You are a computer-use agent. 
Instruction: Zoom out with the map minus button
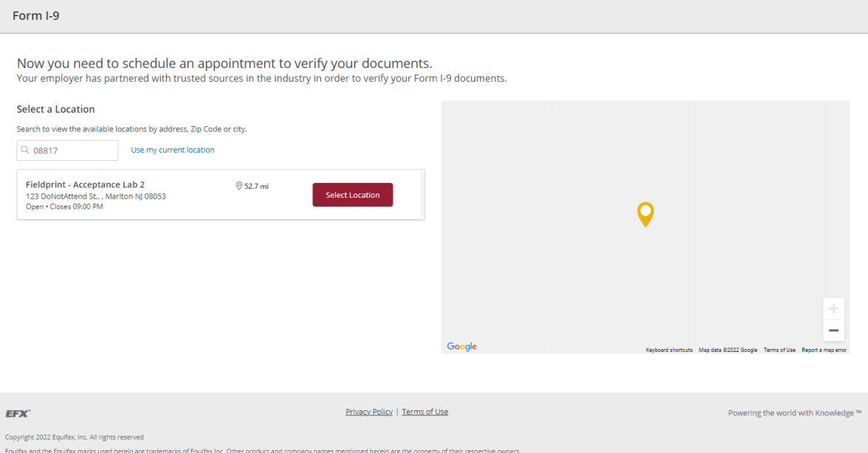click(x=834, y=331)
